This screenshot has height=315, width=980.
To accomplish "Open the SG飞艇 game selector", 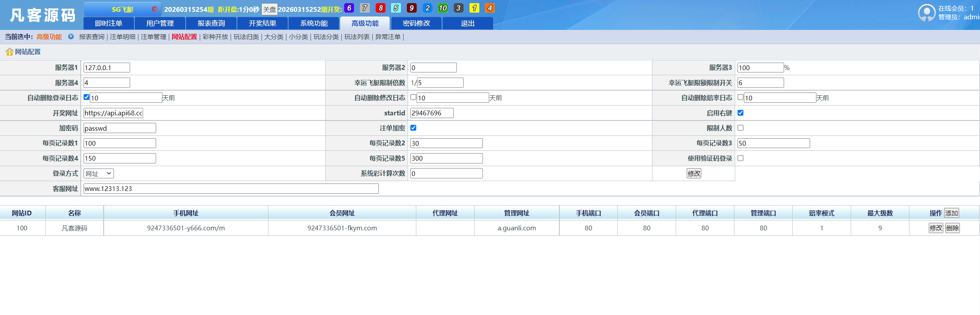I will coord(123,9).
